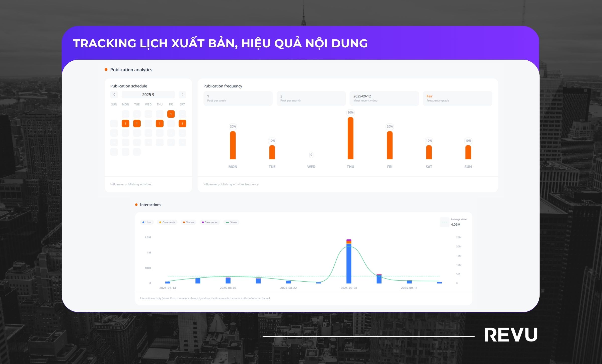602x364 pixels.
Task: Click the THU 30% frequency bar
Action: click(350, 138)
